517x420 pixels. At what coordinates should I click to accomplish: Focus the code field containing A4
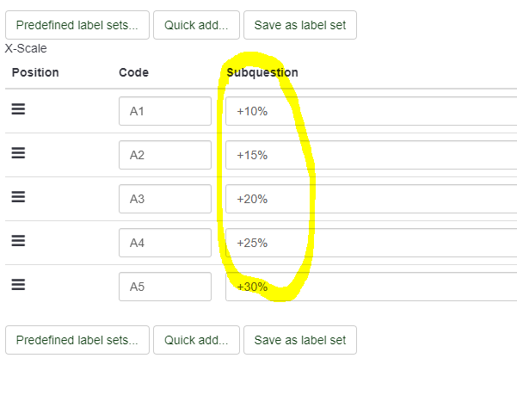[165, 243]
